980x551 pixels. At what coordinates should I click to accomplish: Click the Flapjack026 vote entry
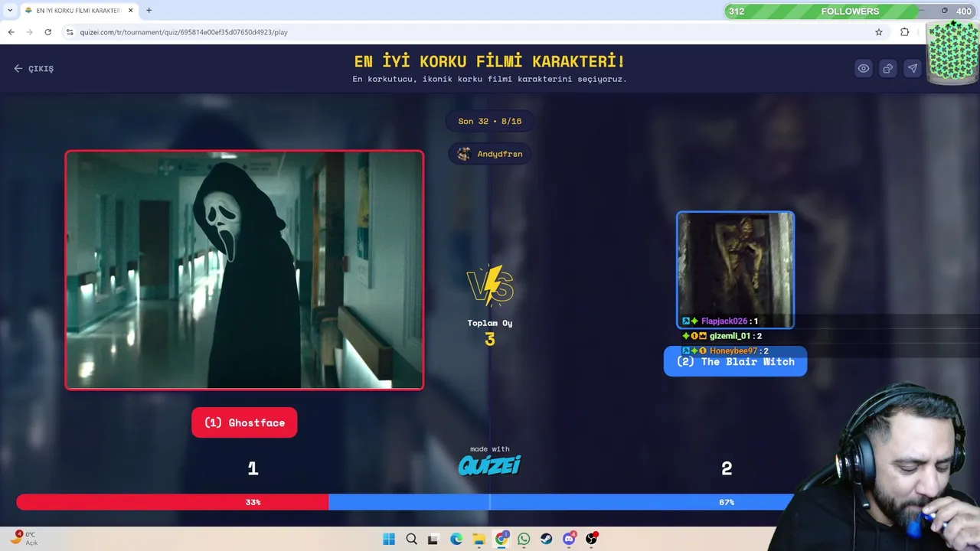coord(720,321)
